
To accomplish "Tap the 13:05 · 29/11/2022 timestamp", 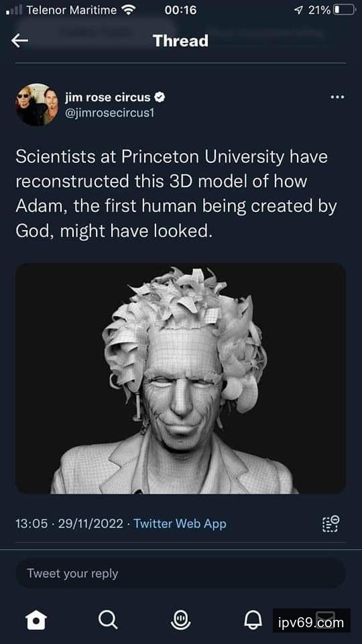I will click(69, 524).
